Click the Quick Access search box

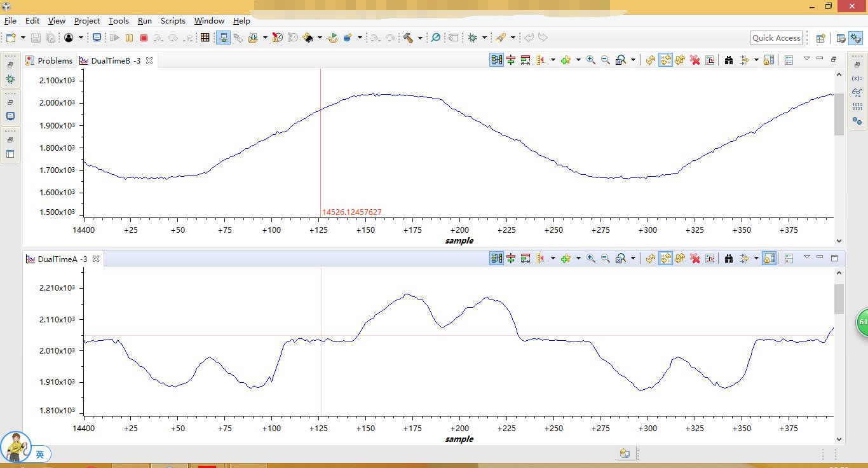click(x=776, y=38)
